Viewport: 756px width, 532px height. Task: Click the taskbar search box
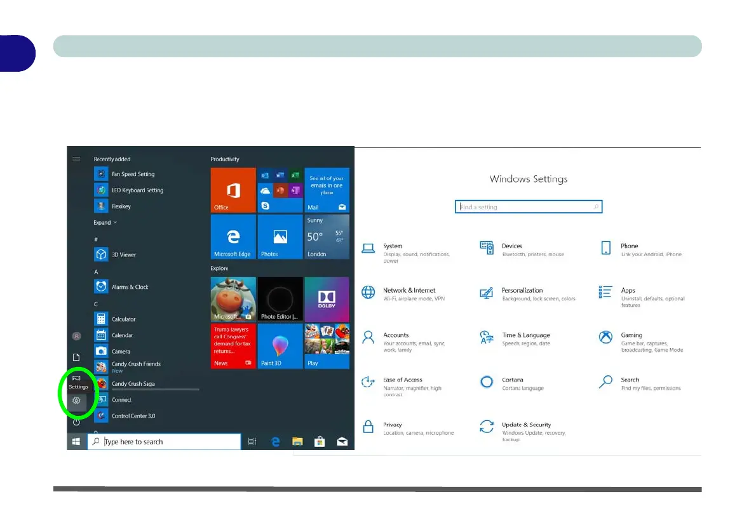coord(164,441)
